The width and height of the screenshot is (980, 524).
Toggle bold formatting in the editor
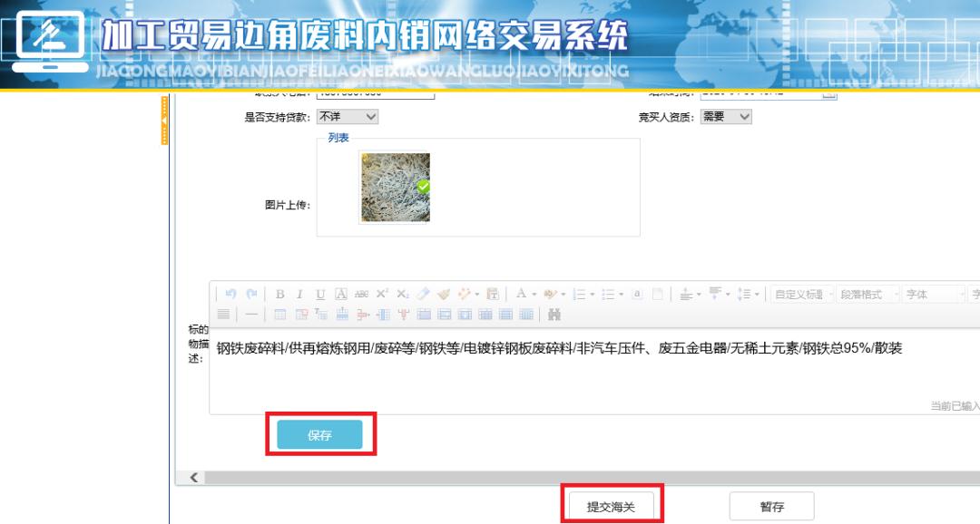pyautogui.click(x=279, y=294)
